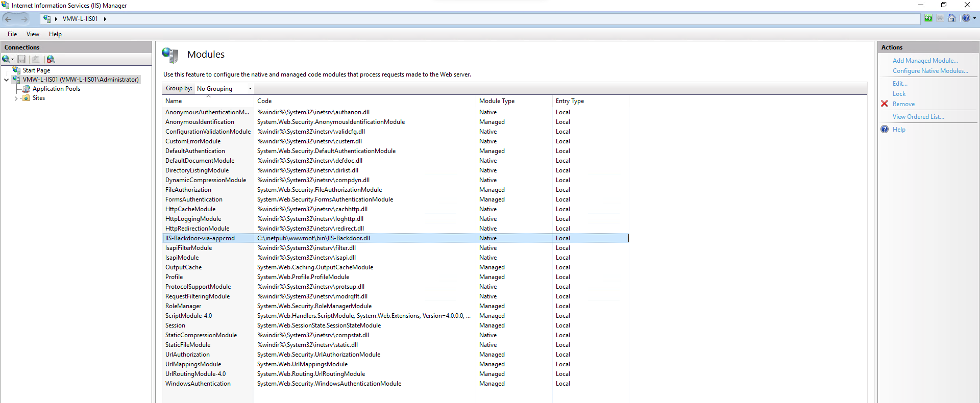This screenshot has height=403, width=980.
Task: Click the VMW-L-IIS01 server icon in tree
Action: click(x=17, y=80)
